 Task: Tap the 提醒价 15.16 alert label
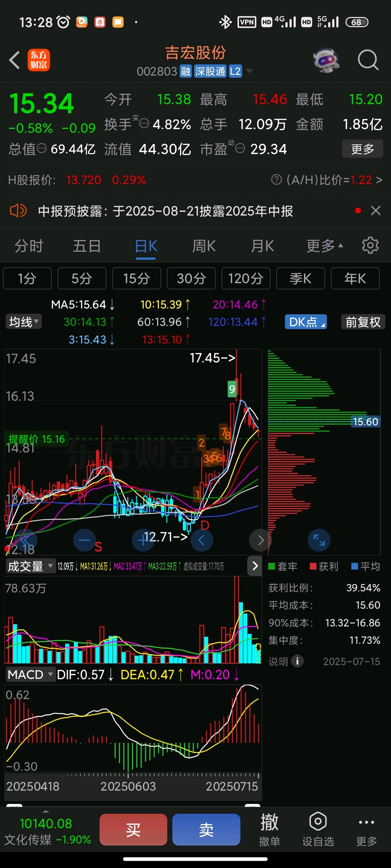[x=37, y=439]
